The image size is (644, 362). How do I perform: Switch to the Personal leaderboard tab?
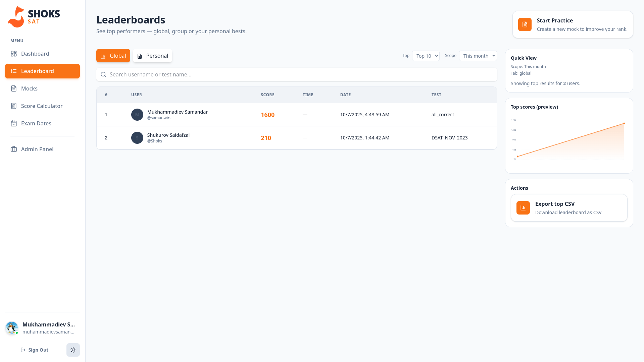click(152, 56)
